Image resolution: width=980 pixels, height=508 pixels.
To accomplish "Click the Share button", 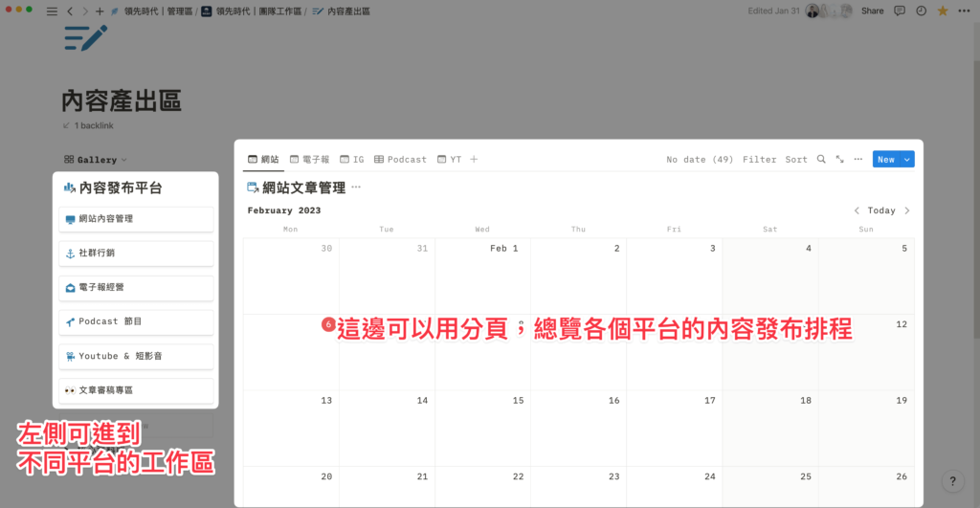I will [x=872, y=11].
